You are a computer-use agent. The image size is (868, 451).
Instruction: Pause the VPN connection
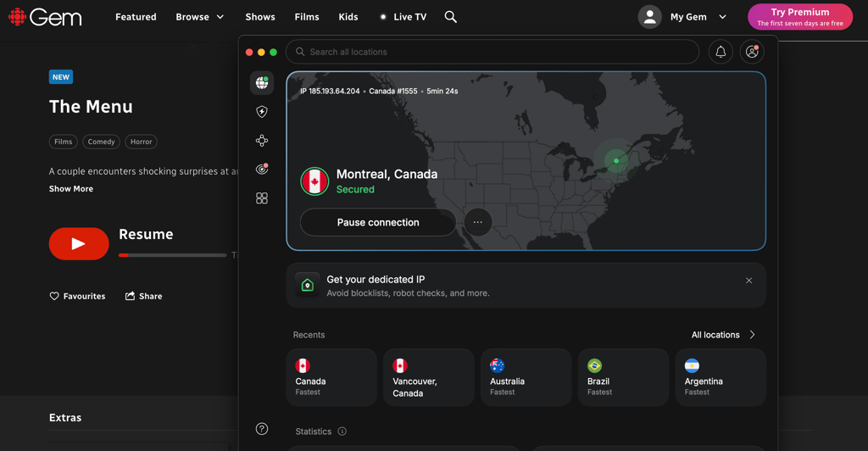pyautogui.click(x=378, y=222)
